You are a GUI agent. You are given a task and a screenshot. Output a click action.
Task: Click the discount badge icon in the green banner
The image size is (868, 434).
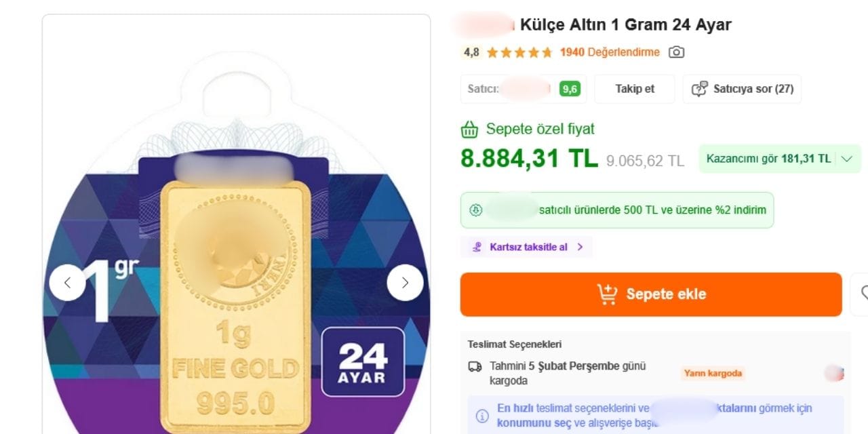[x=476, y=210]
